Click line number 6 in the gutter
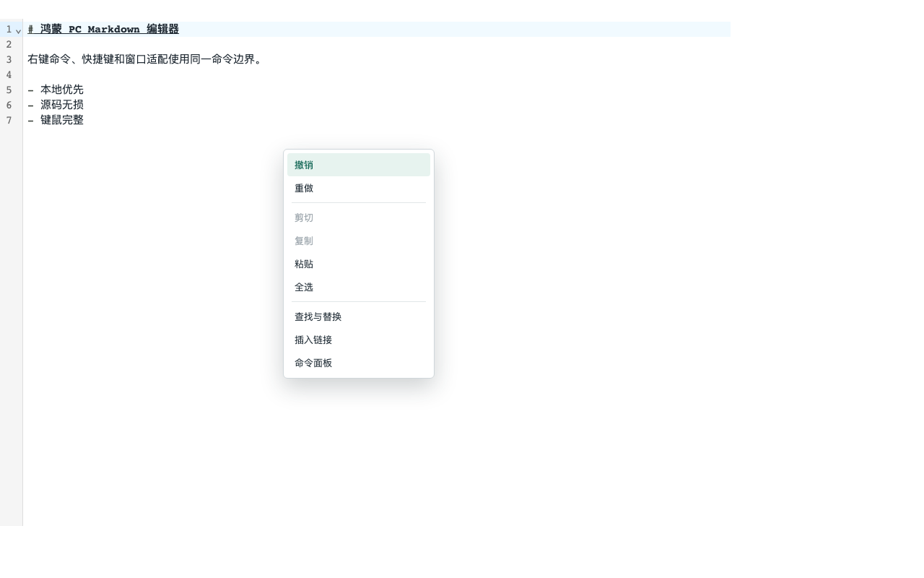 coord(9,105)
